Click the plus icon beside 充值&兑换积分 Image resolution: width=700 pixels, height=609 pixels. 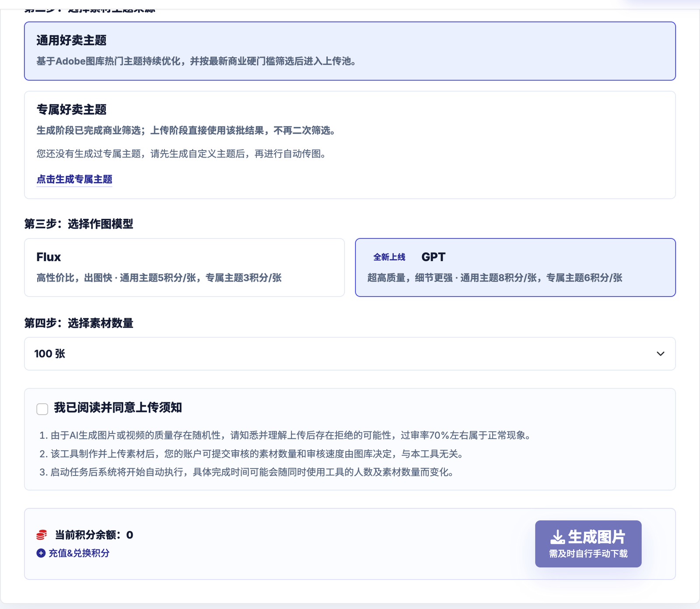[41, 553]
